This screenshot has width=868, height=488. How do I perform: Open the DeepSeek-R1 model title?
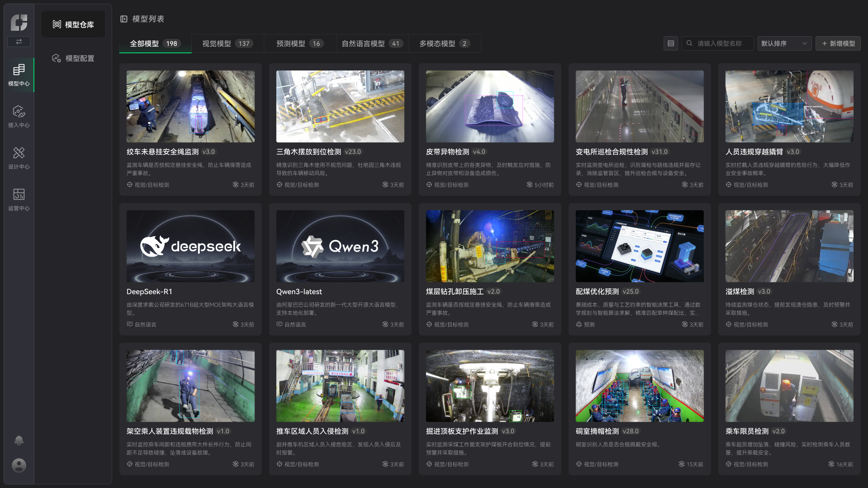coord(149,291)
